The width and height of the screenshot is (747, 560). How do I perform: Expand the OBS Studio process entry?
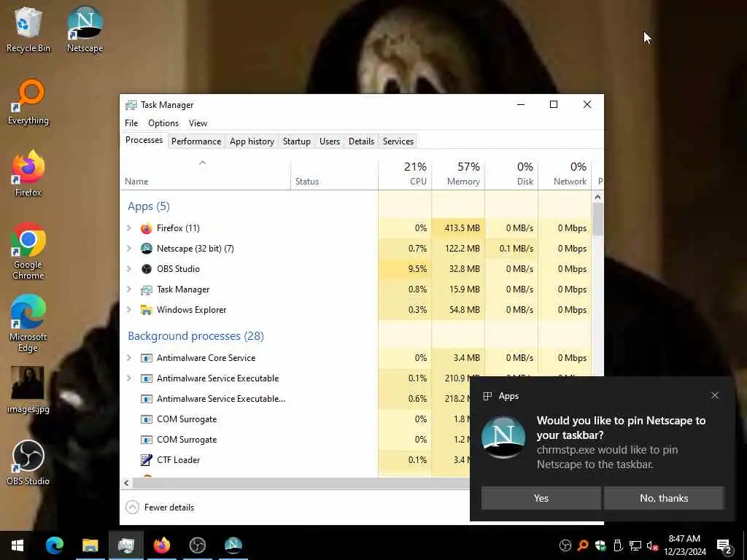[x=128, y=269]
